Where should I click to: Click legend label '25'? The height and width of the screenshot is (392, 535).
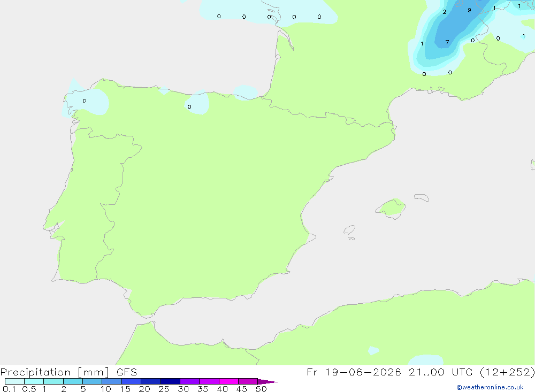click(x=164, y=389)
